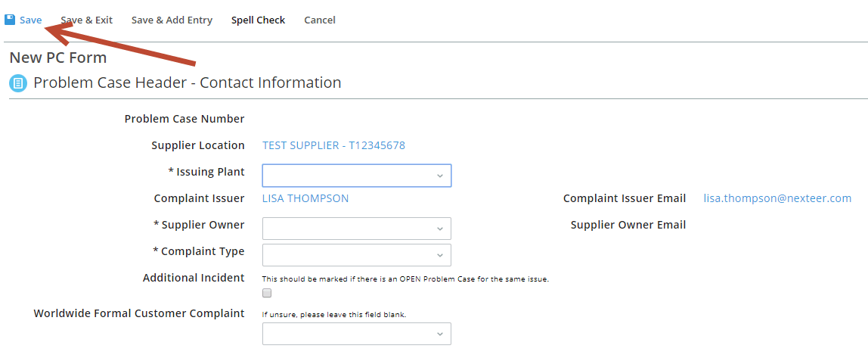This screenshot has width=868, height=358.
Task: Click the Supplier Owner dropdown chevron
Action: click(439, 229)
